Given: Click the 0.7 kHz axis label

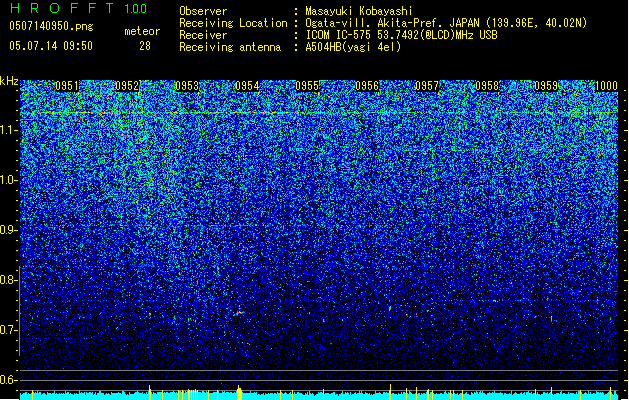Looking at the screenshot, I should tap(9, 330).
